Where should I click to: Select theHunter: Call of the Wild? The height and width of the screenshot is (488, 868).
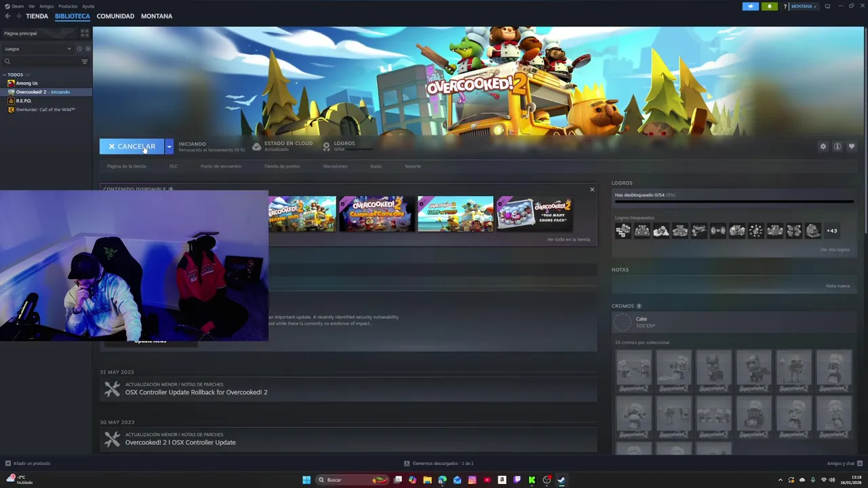pyautogui.click(x=45, y=110)
